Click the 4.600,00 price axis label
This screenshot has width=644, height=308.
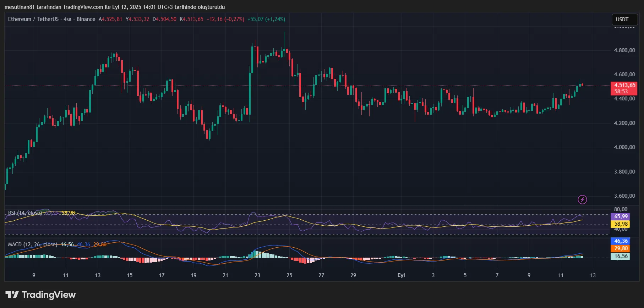tap(624, 75)
